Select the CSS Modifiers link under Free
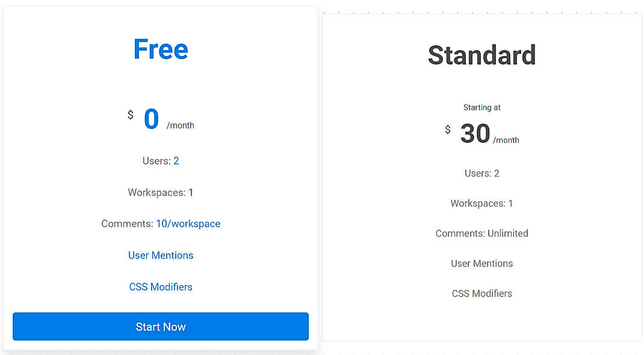The image size is (644, 355). point(160,287)
